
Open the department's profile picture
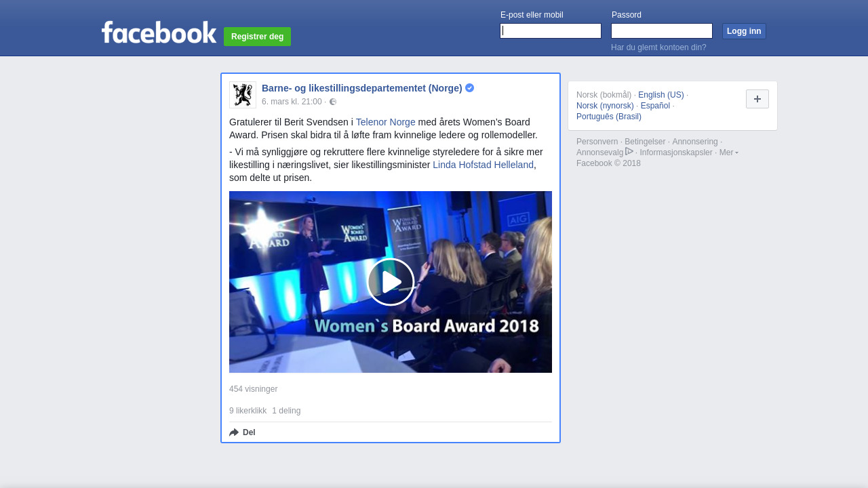tap(242, 95)
